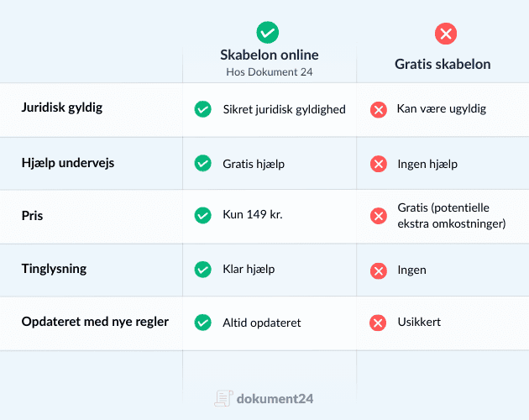
Task: Click red X beside Kan være ugyldig
Action: click(x=379, y=109)
